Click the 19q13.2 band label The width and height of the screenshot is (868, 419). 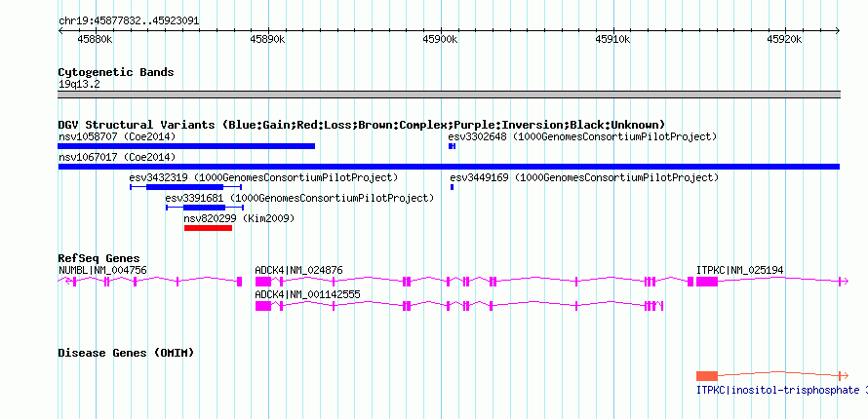click(x=79, y=85)
